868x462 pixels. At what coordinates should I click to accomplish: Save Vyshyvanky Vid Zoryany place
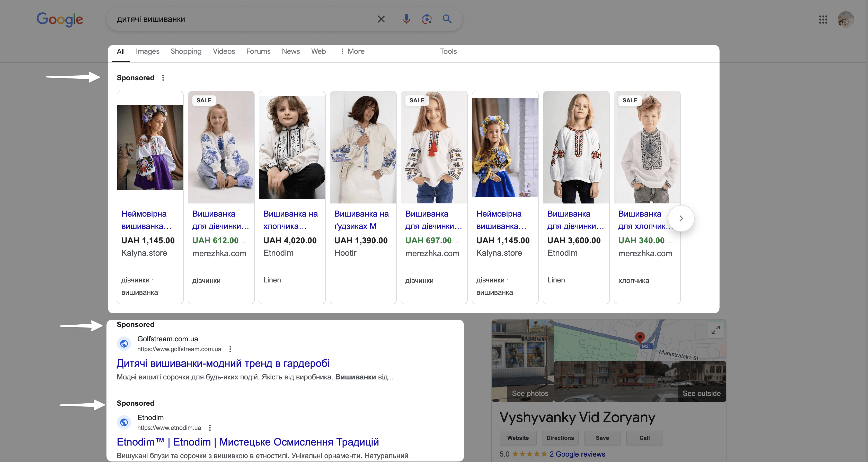(602, 438)
